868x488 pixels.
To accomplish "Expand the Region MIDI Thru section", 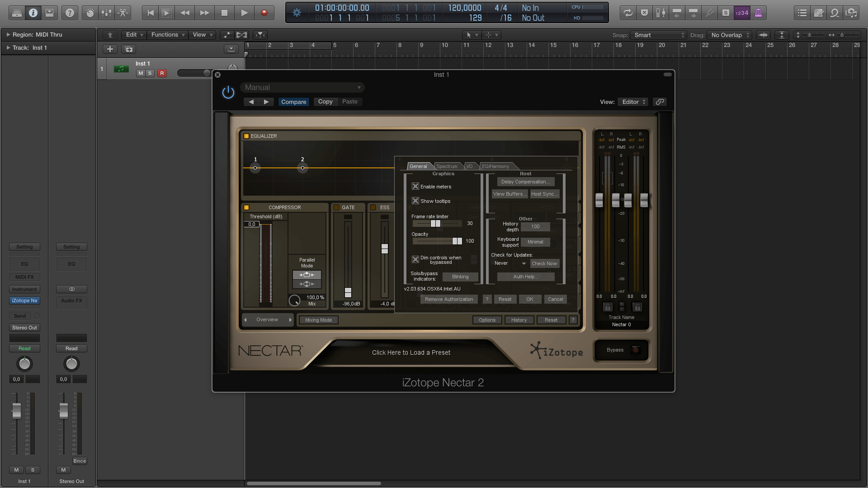I will (8, 34).
